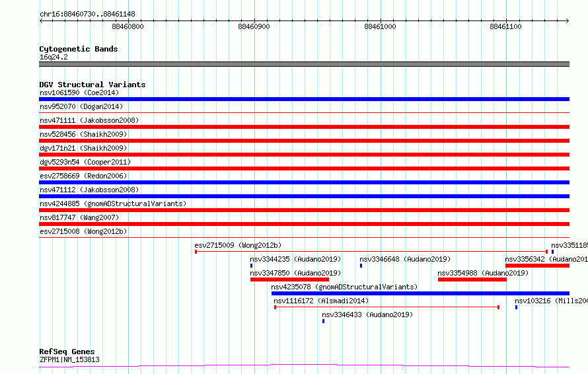The image size is (588, 374).
Task: Click the small blue marker under nsv103216
Action: (516, 307)
